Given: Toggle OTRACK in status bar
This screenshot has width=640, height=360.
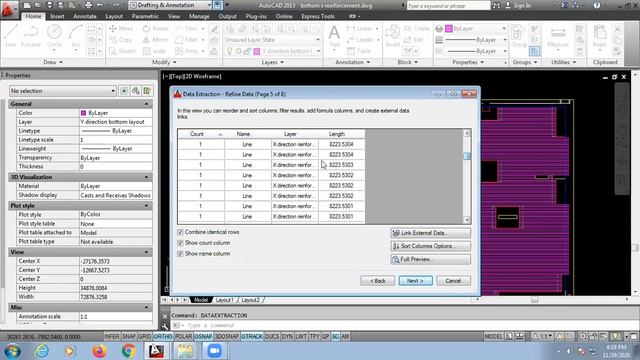Looking at the screenshot, I should click(x=251, y=336).
